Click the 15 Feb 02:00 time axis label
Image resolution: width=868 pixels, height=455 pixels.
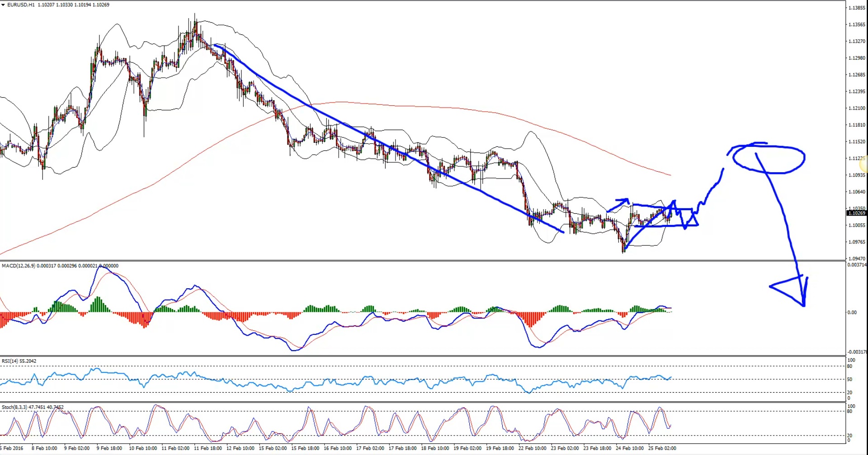click(273, 448)
